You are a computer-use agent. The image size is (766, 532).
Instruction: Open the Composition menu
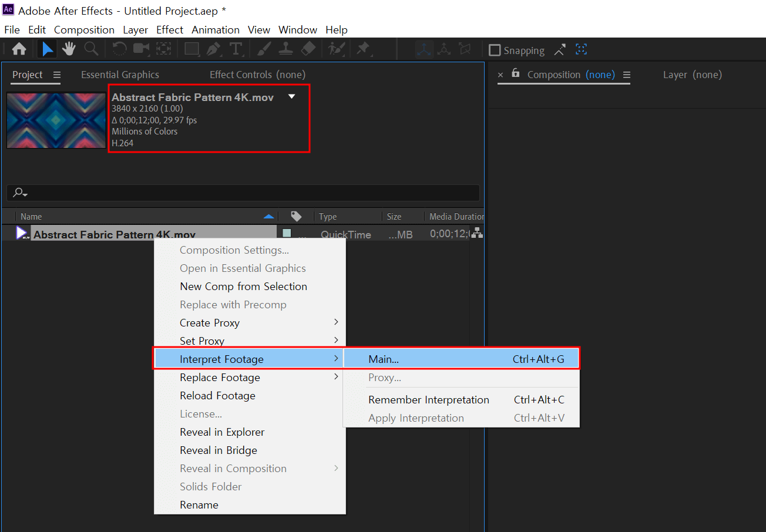point(84,30)
